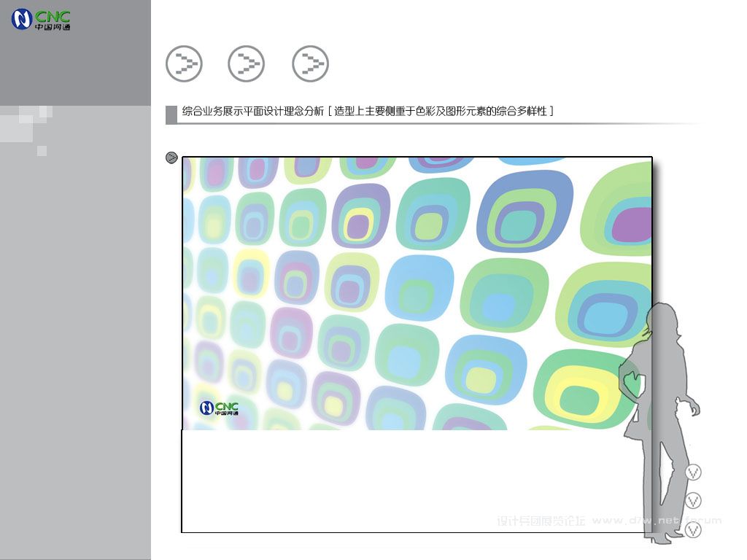Select the heading text 综合业务展示平面设计理念分析
Screen dimensions: 747x560
pos(253,112)
